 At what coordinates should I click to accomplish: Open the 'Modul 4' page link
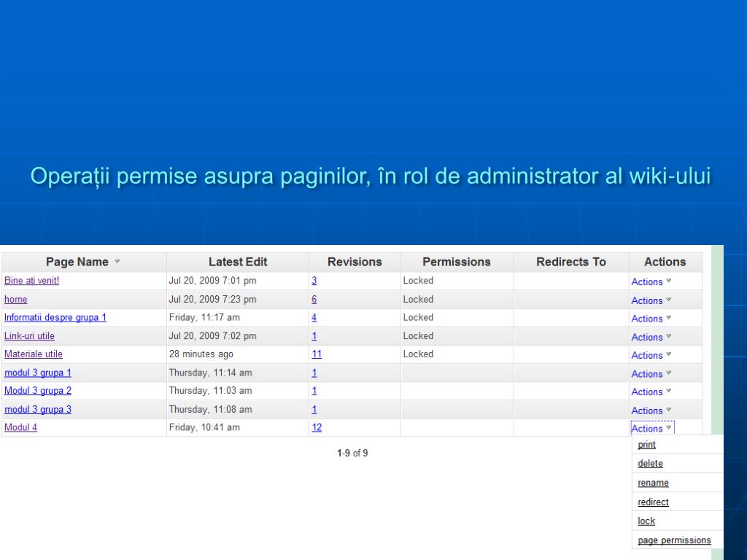(20, 427)
